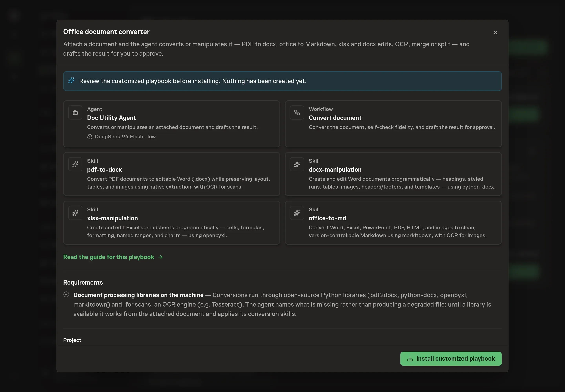This screenshot has height=392, width=565.
Task: Click the Agent label above Doc Utility Agent
Action: coord(94,109)
